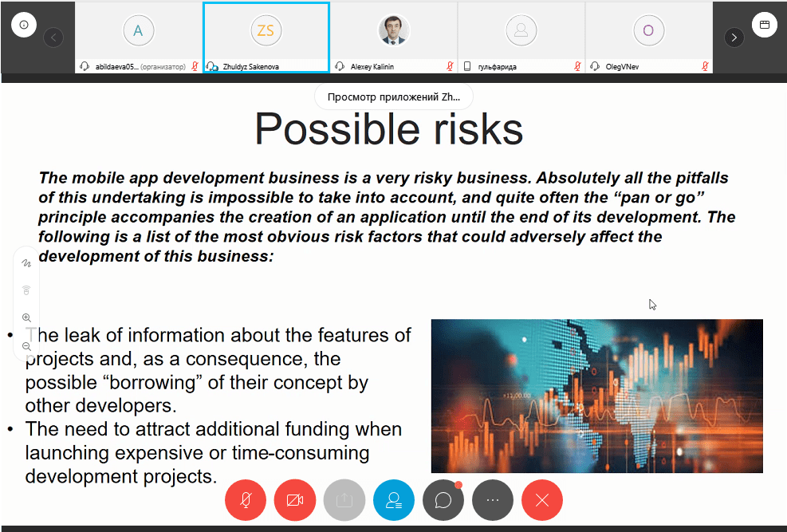Unmute the microphone button
Viewport: 787px width, 532px height.
pos(246,500)
